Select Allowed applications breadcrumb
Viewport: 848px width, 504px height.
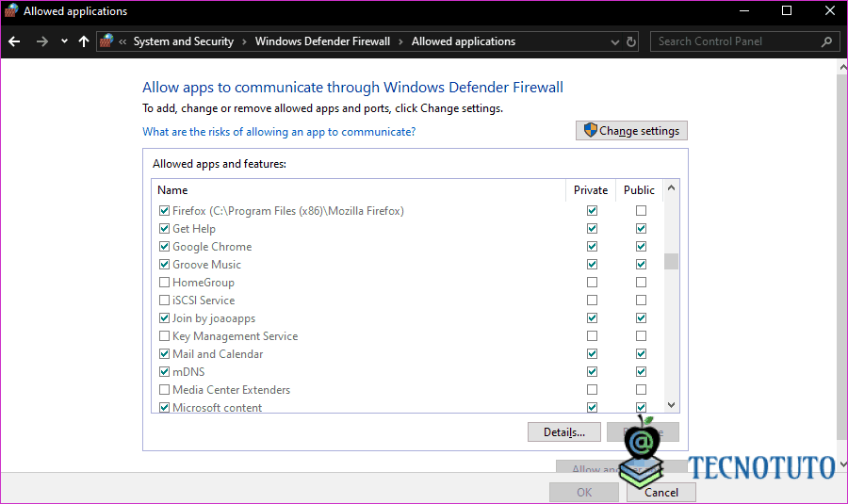click(x=464, y=41)
